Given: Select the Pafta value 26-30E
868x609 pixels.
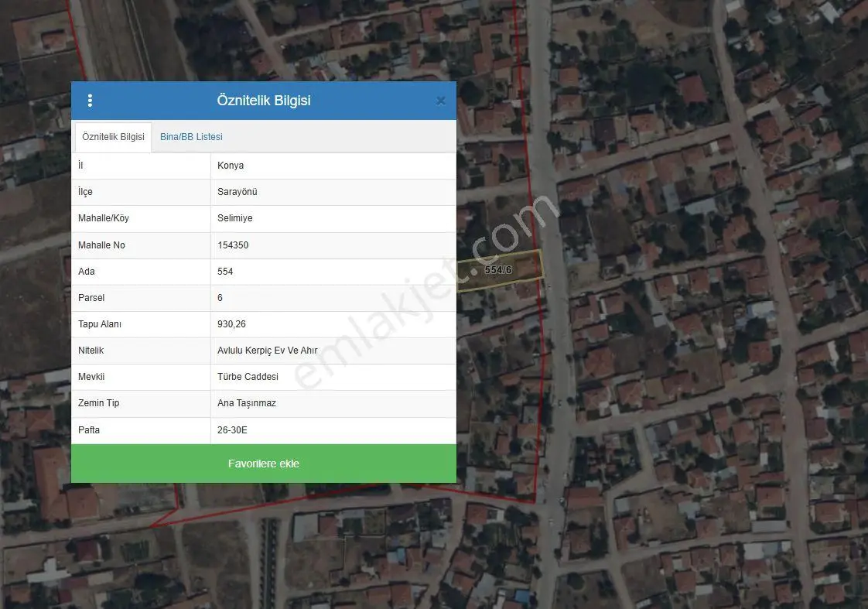Looking at the screenshot, I should tap(232, 429).
